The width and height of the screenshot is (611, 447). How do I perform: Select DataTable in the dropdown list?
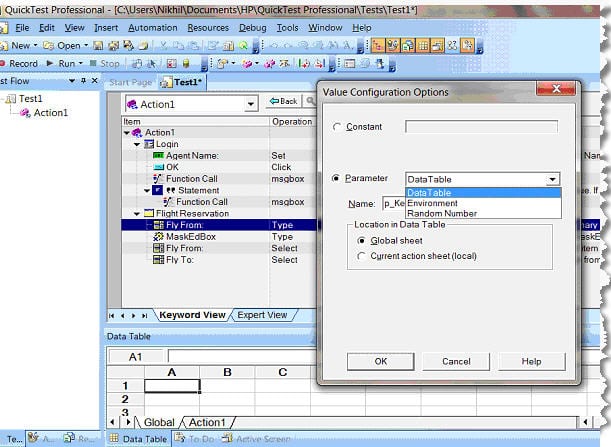coord(483,193)
